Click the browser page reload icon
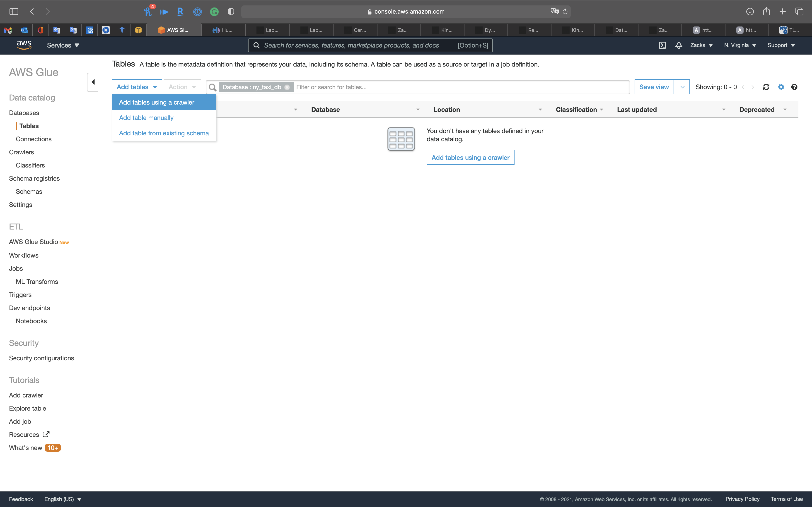Image resolution: width=812 pixels, height=507 pixels. coord(565,12)
